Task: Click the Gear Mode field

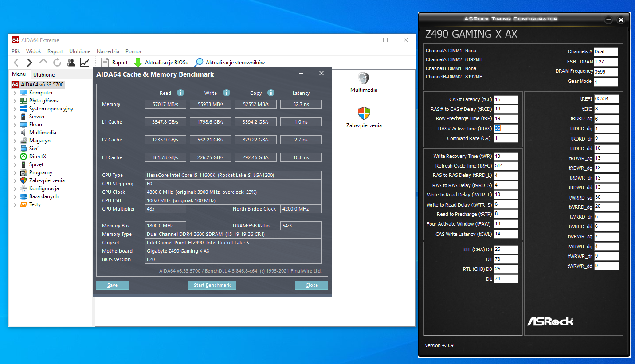Action: [x=606, y=82]
